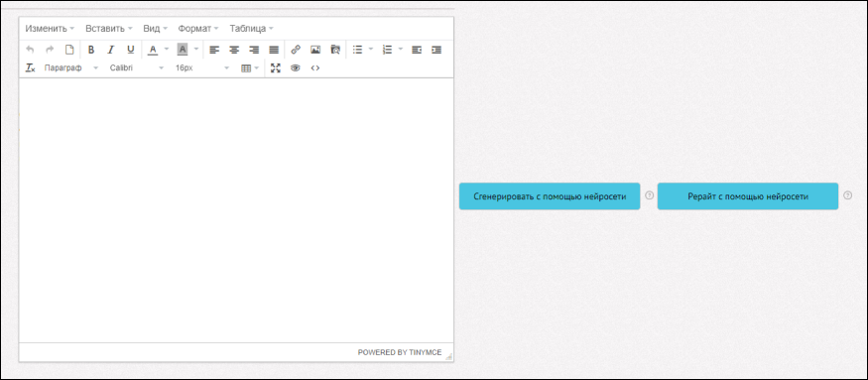The width and height of the screenshot is (868, 380).
Task: Click the Redo arrow icon
Action: pos(50,50)
